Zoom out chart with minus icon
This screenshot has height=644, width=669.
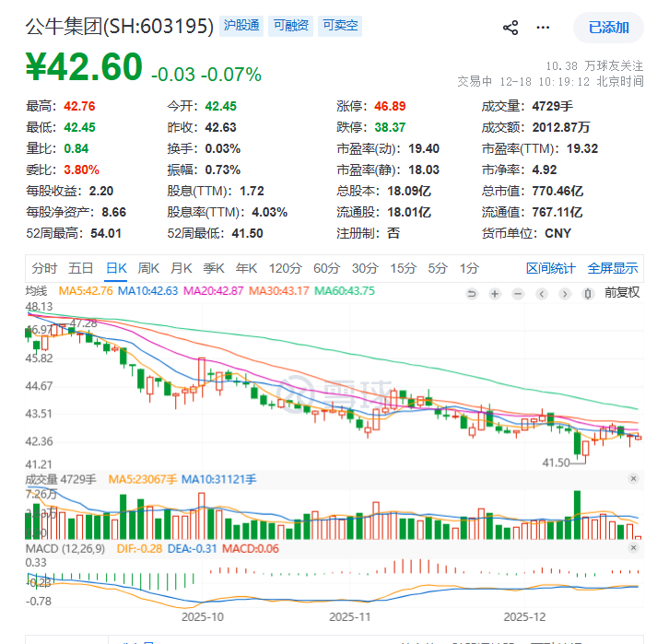click(518, 293)
